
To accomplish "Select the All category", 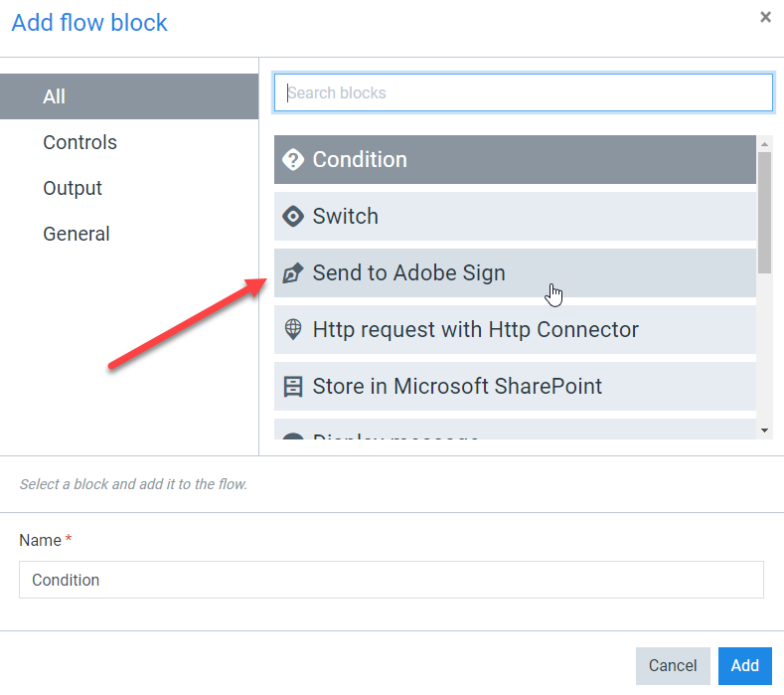I will 129,96.
